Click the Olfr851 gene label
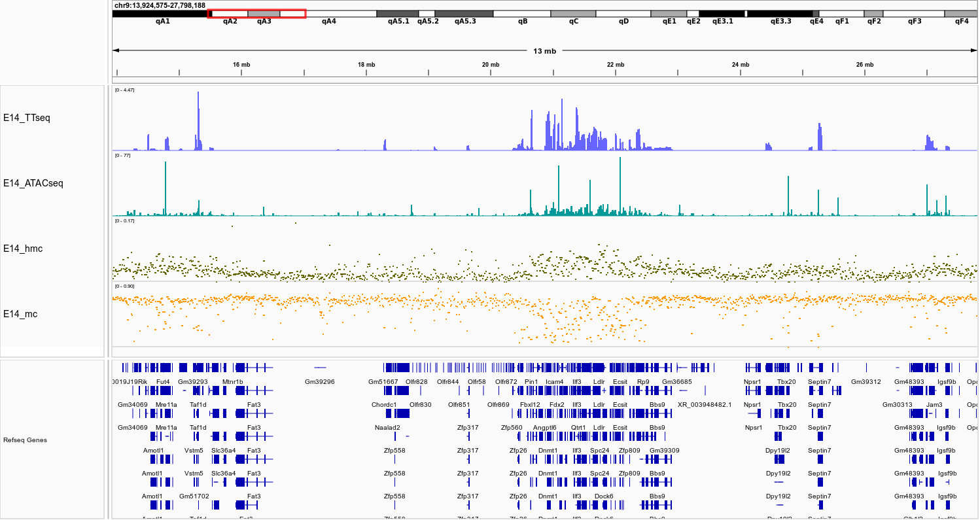Image resolution: width=980 pixels, height=520 pixels. (459, 404)
